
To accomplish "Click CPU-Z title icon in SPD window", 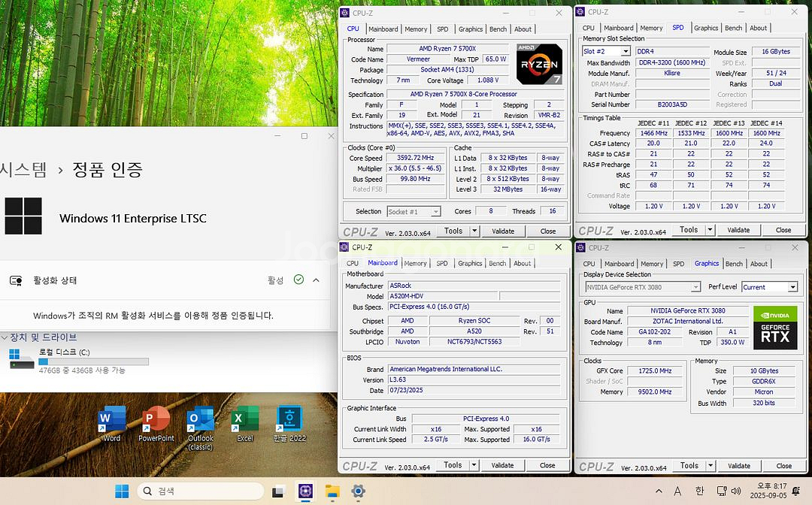I will click(580, 11).
